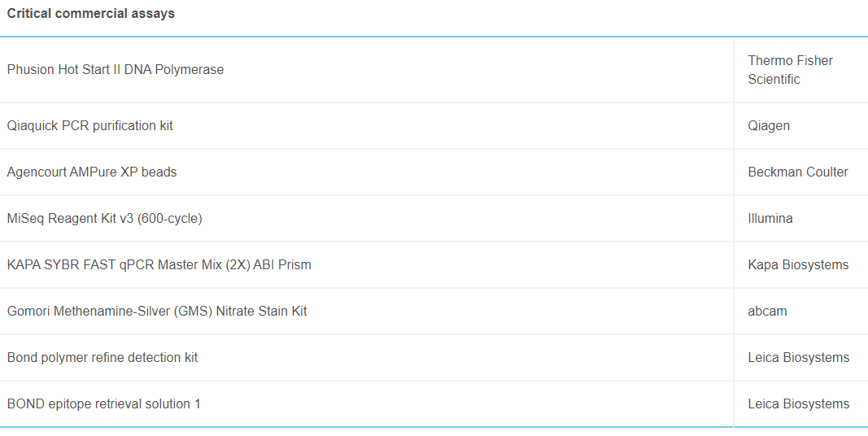Screen dimensions: 868x436
Task: Select Phusion Hot Start II DNA Polymerase
Action: (116, 70)
